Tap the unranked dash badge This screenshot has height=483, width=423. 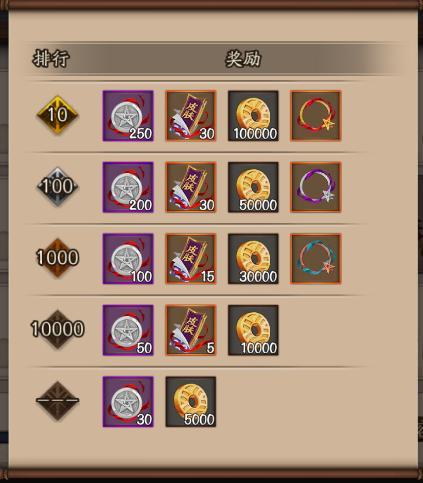(x=57, y=400)
